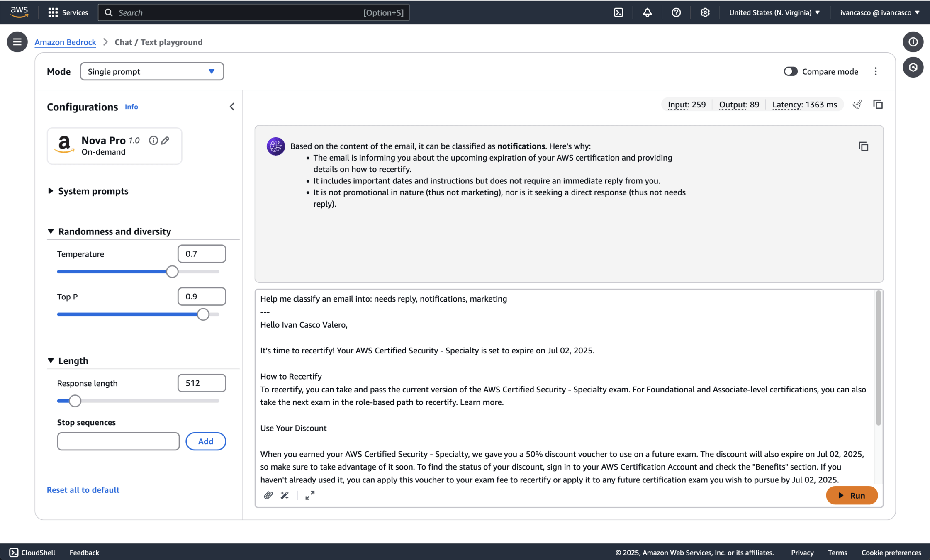Click the edit pencil next to Nova Pro
Viewport: 930px width, 560px height.
pos(165,141)
